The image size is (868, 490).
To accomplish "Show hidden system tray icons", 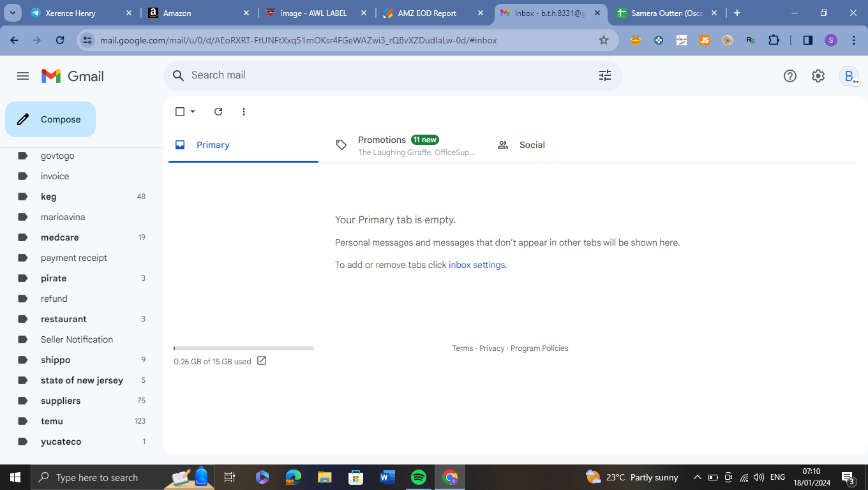I will [x=697, y=477].
